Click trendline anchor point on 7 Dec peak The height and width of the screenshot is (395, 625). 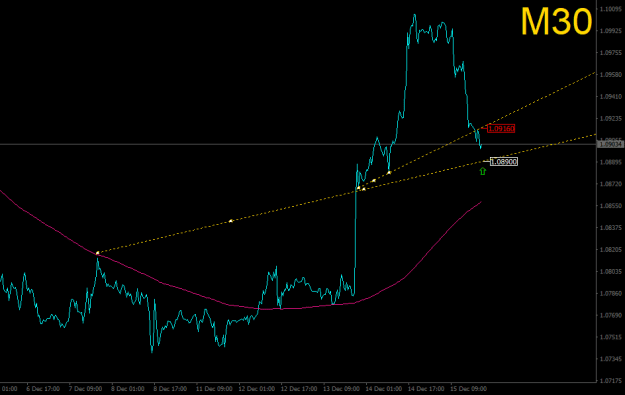click(x=98, y=253)
